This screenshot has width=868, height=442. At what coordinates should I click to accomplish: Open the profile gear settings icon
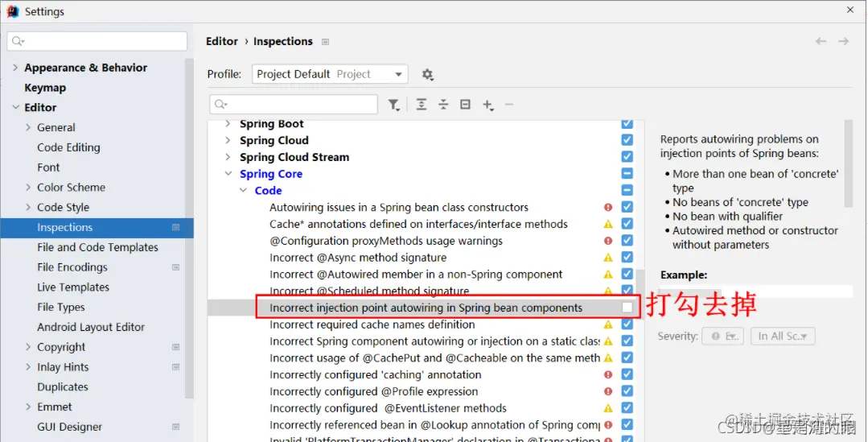click(x=427, y=74)
